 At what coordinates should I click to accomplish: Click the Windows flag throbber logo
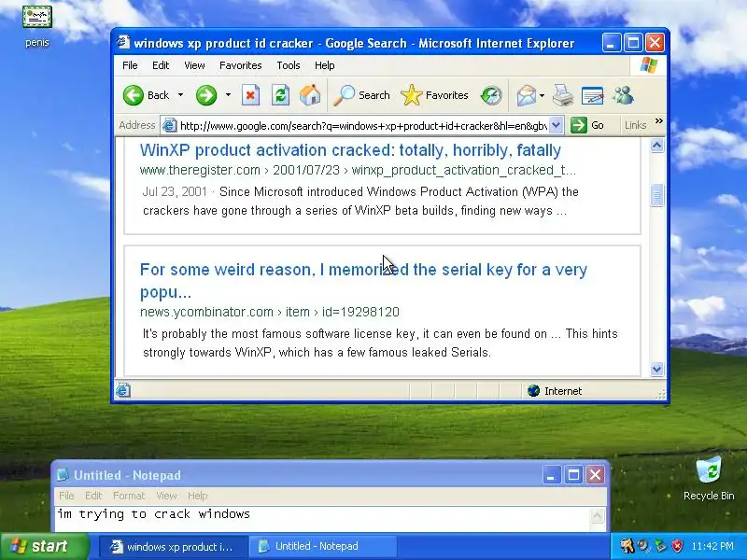click(x=649, y=65)
